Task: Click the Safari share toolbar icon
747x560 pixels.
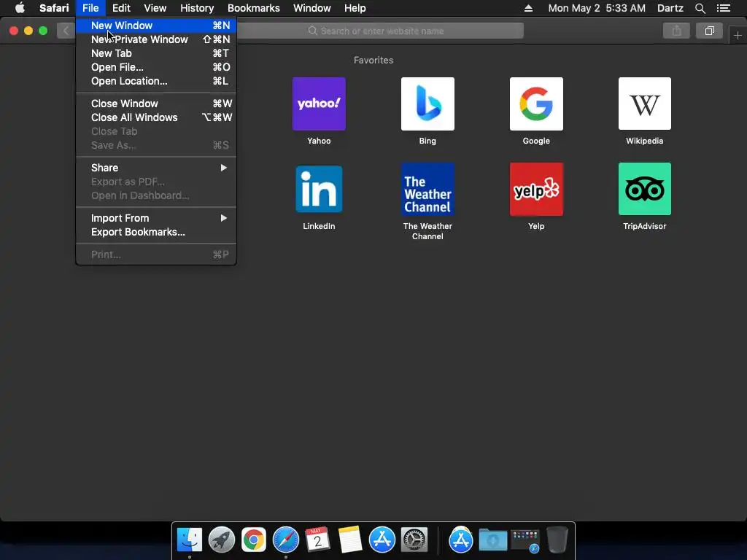Action: (676, 31)
